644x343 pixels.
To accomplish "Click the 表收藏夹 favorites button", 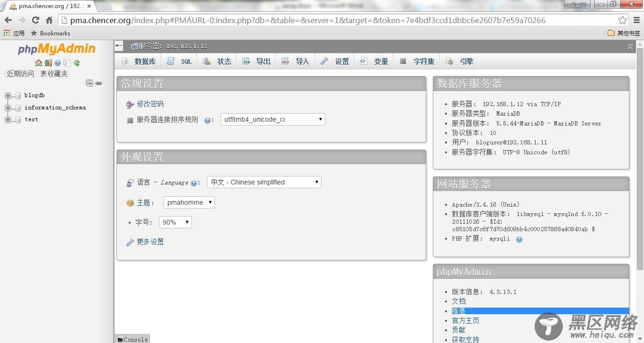I will tap(54, 74).
